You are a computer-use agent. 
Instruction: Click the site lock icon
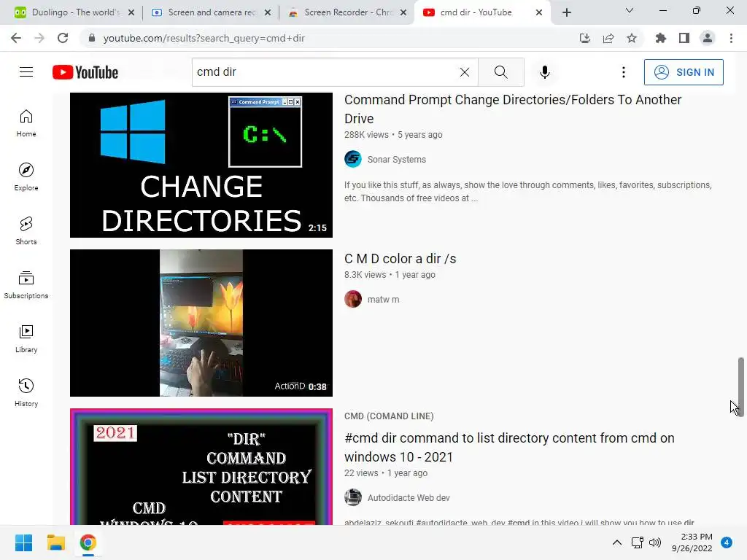tap(92, 38)
